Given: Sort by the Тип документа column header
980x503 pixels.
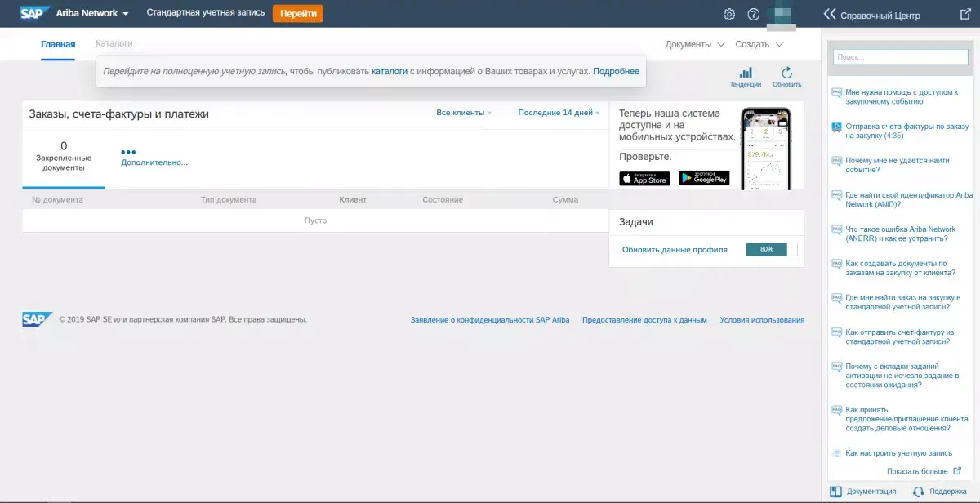Looking at the screenshot, I should (229, 199).
